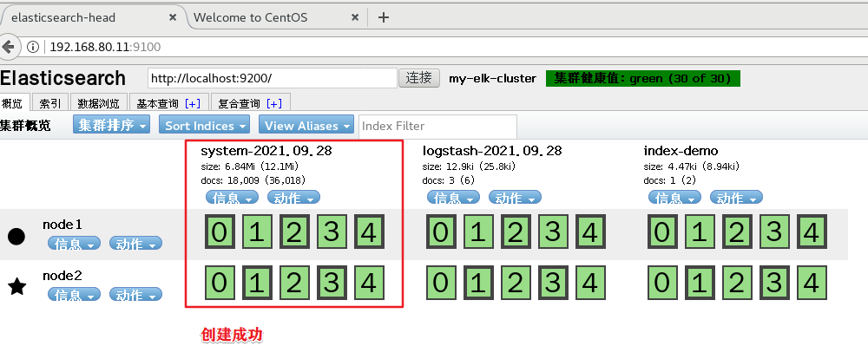
Task: Click the node1 circle icon
Action: coord(16,236)
